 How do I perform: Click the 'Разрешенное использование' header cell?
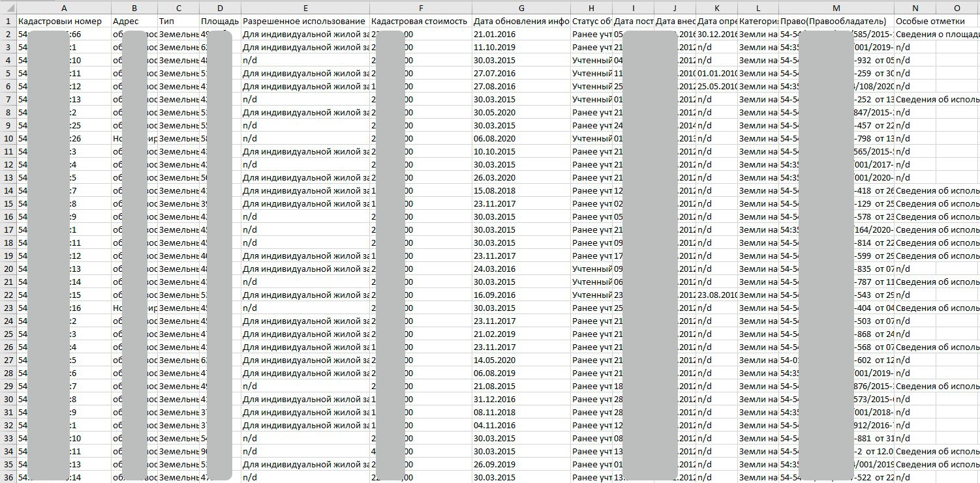(x=305, y=21)
